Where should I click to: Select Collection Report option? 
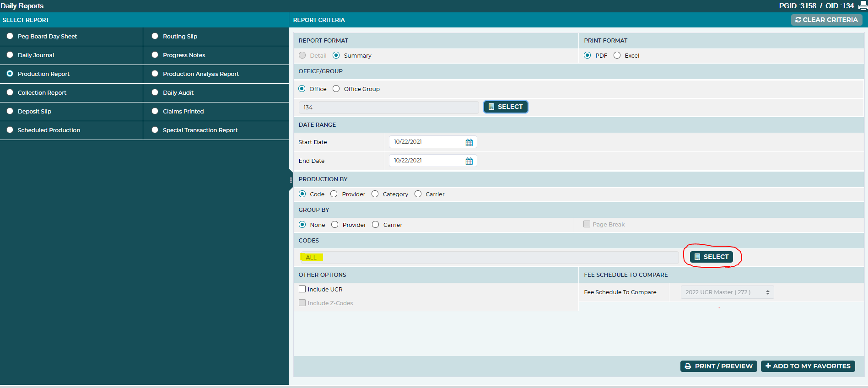pos(10,92)
